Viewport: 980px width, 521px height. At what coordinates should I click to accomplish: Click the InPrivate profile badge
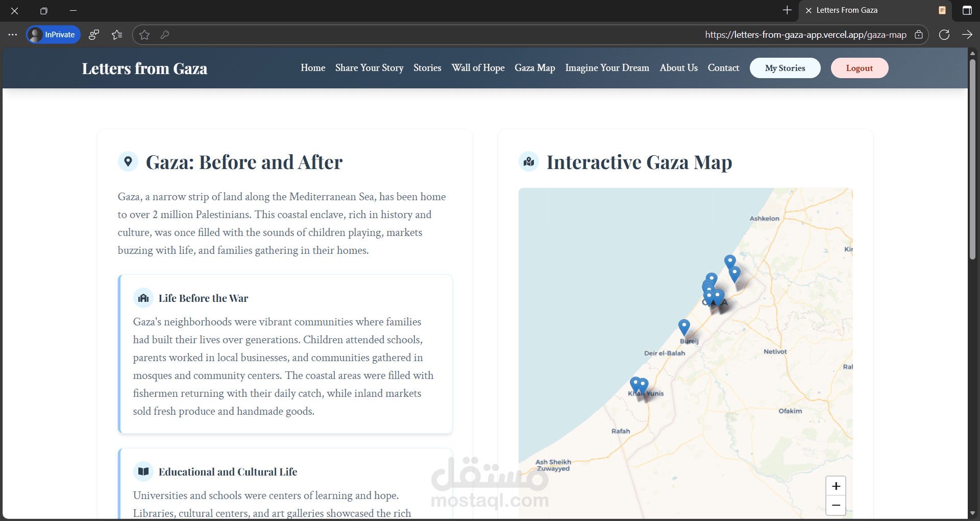53,35
